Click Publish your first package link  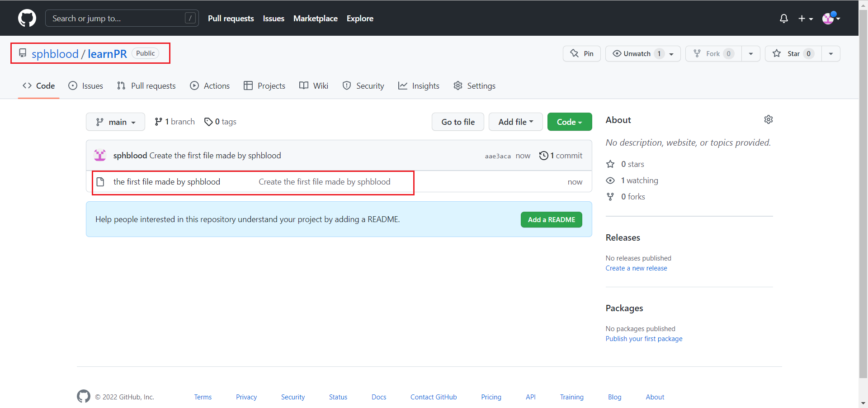pyautogui.click(x=644, y=339)
